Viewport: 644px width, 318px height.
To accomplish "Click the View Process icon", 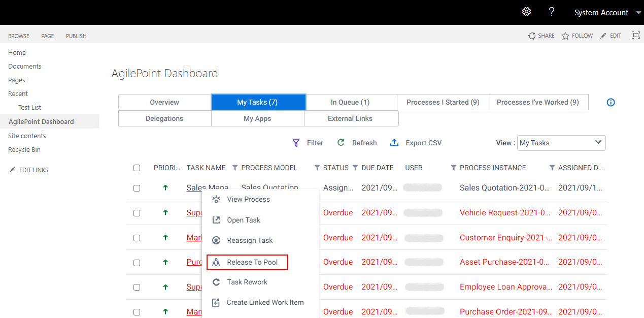I will click(x=216, y=199).
